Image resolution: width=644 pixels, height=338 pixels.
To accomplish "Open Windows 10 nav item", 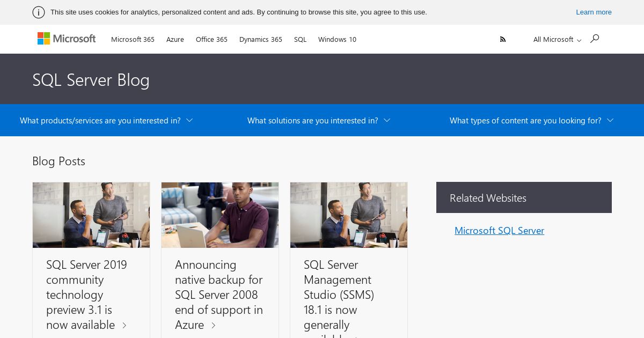I will (x=337, y=40).
